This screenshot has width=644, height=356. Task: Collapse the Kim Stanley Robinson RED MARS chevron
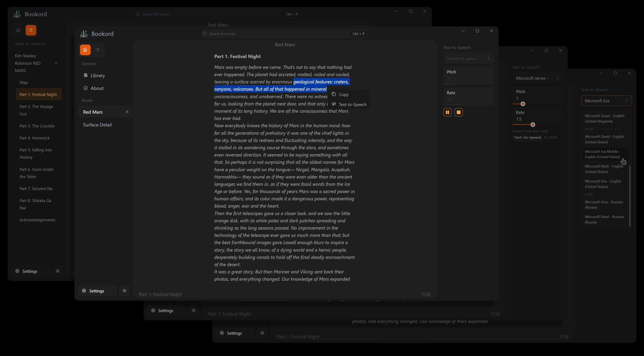pyautogui.click(x=56, y=63)
